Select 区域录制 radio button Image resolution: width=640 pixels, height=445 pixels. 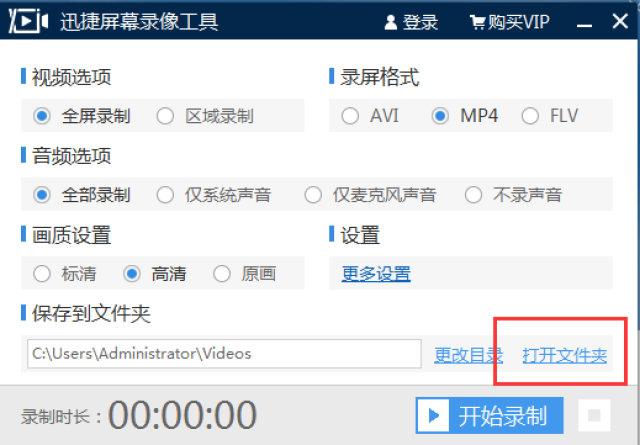(165, 116)
